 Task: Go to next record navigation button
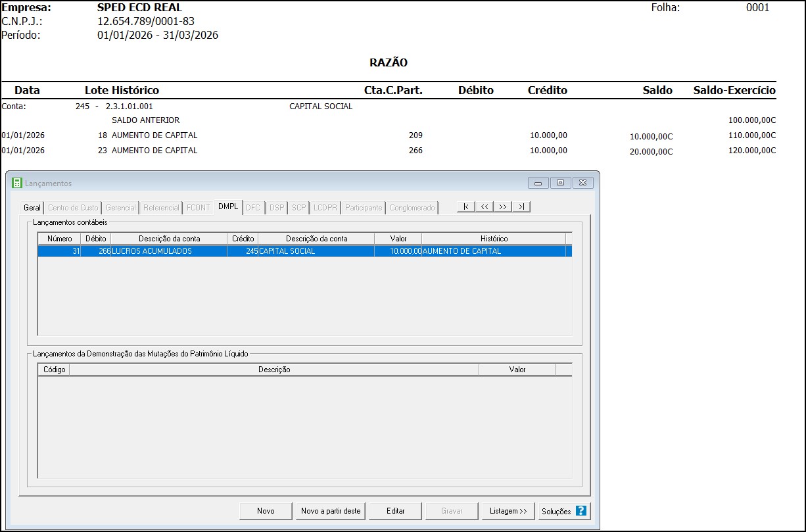point(503,207)
